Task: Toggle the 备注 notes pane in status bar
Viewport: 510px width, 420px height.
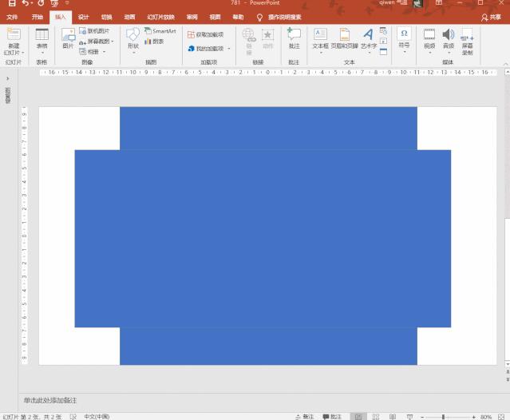Action: 306,416
